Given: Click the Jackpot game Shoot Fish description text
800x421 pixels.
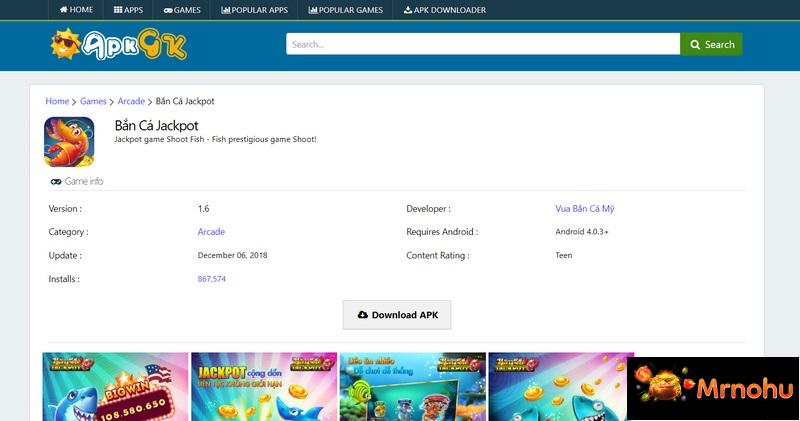Looking at the screenshot, I should point(215,139).
